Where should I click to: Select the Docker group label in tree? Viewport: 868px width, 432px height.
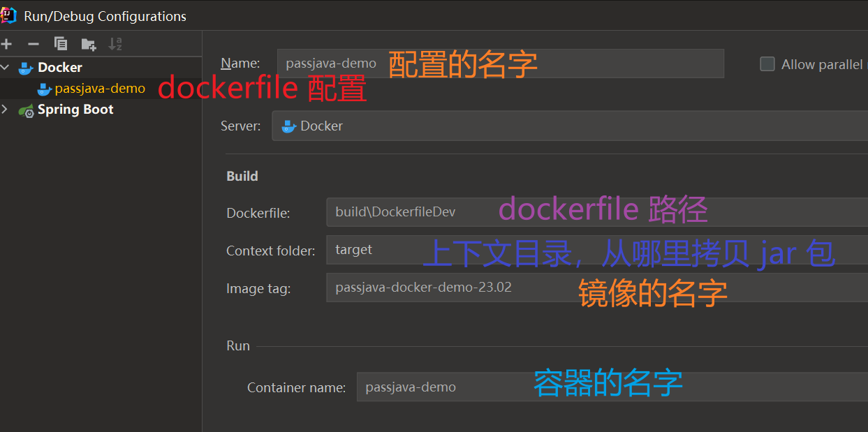pyautogui.click(x=60, y=68)
